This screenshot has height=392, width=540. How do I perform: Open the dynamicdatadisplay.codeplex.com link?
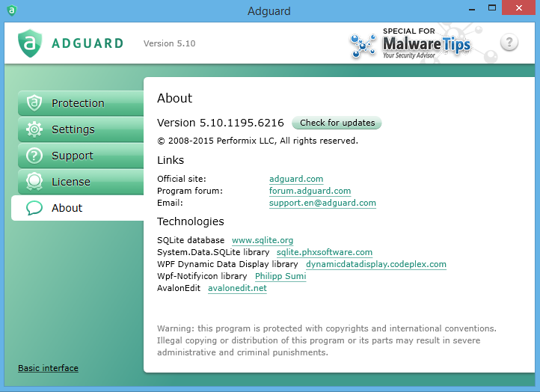click(x=376, y=264)
